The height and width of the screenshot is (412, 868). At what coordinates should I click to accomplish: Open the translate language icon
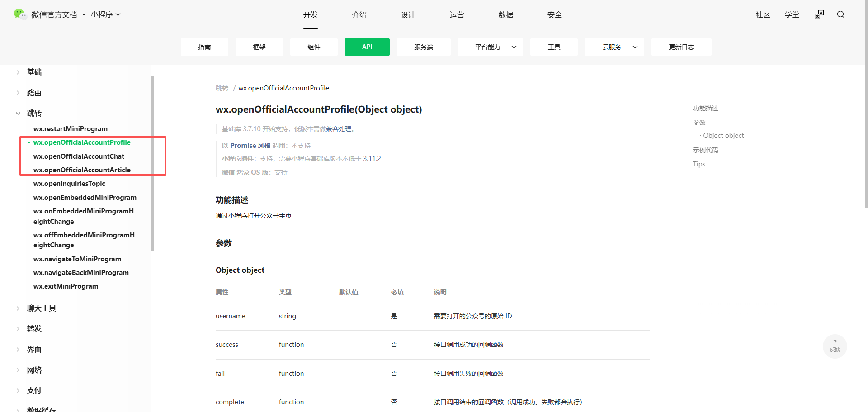click(x=819, y=14)
